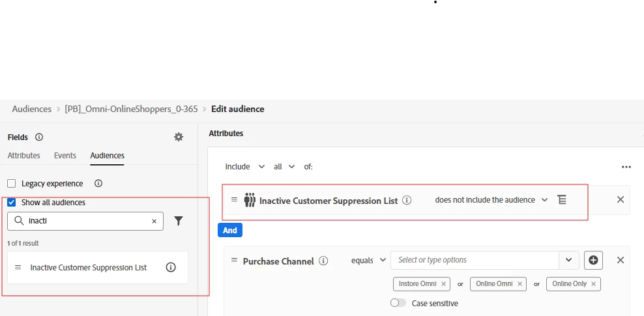This screenshot has width=644, height=316.
Task: Show info for the Inactive Customer Suppression List rule
Action: pos(407,200)
